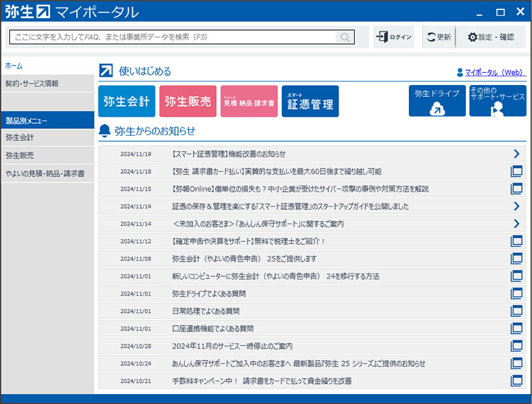Expand the スタートアップガイド notice chevron

(517, 206)
